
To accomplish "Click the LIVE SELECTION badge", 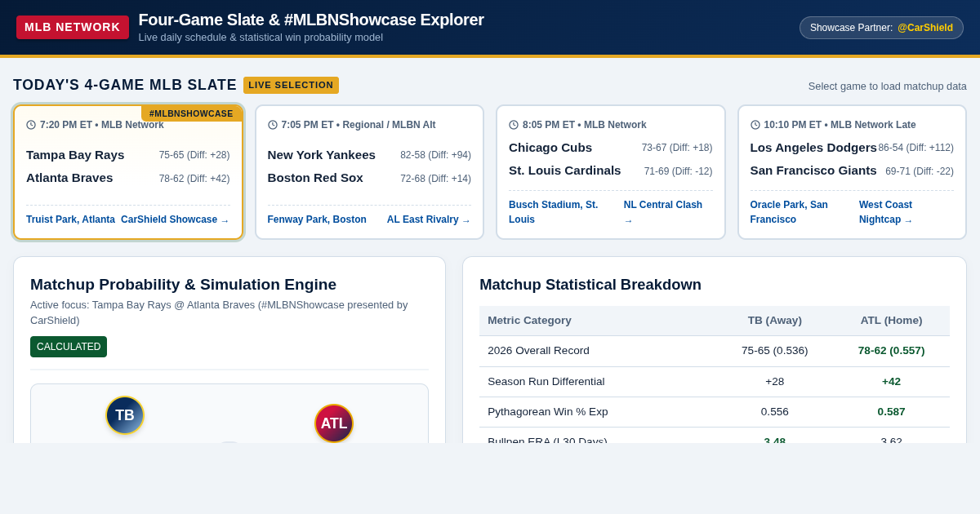I will [291, 85].
